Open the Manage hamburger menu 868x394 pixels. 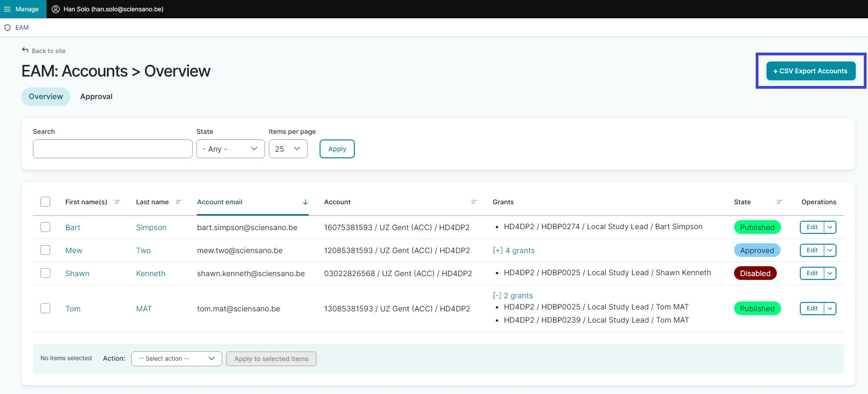[x=8, y=9]
